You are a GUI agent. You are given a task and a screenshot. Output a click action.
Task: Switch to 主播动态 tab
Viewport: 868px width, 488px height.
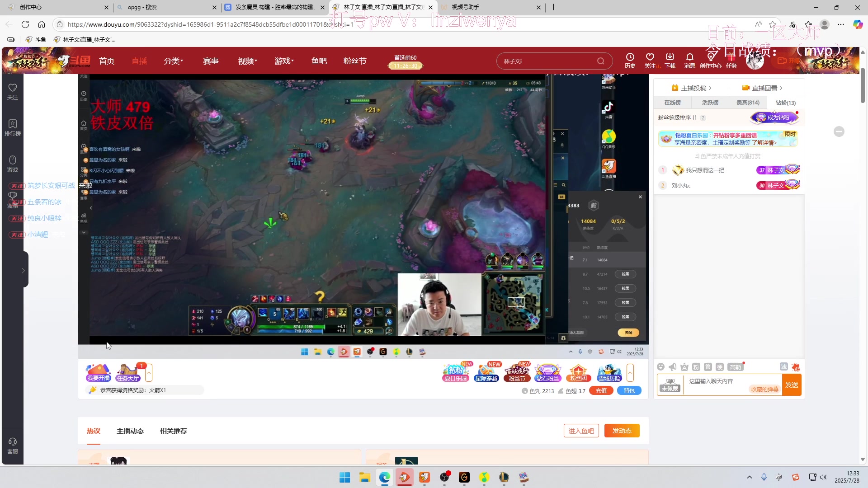point(130,431)
